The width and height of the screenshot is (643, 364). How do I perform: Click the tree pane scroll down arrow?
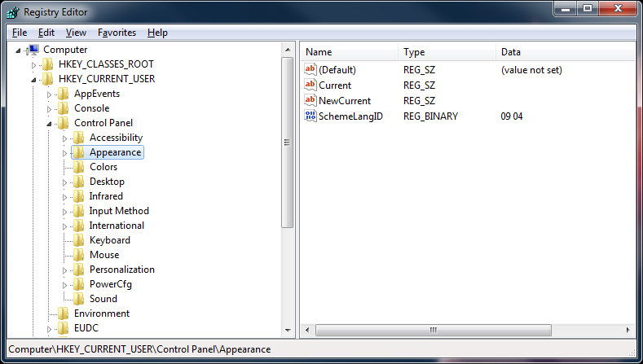tap(288, 331)
